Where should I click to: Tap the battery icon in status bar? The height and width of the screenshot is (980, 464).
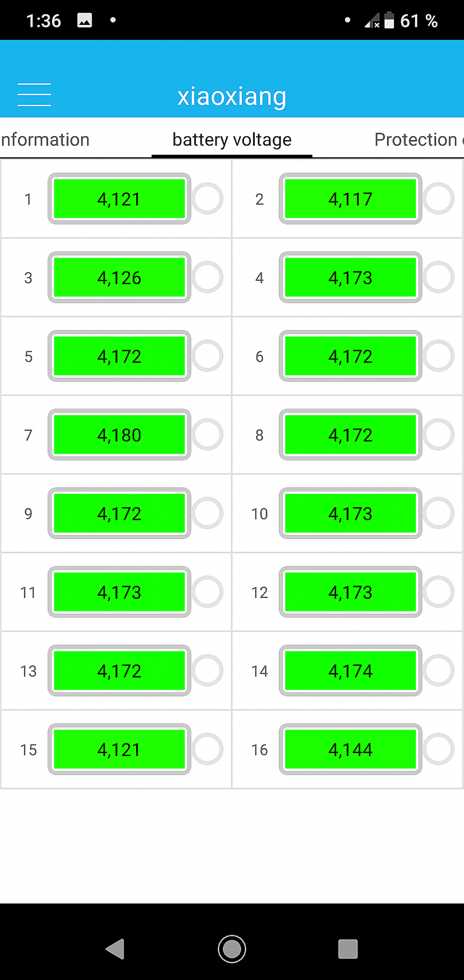[x=389, y=20]
